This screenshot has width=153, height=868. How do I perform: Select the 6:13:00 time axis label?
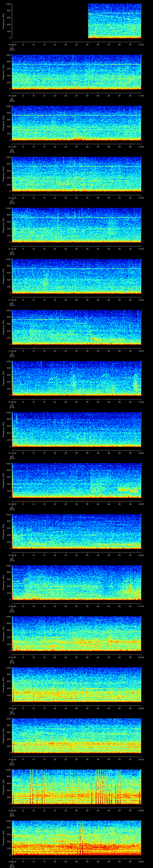coord(12,249)
